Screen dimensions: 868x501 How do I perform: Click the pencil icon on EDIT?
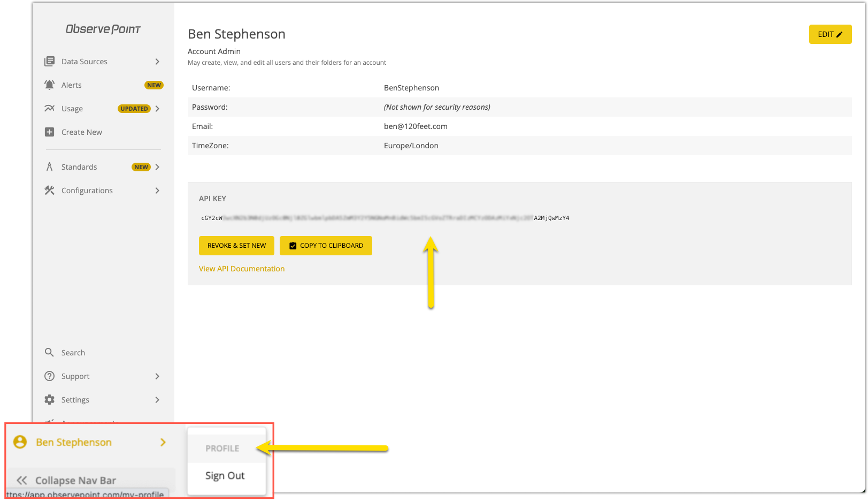[839, 34]
